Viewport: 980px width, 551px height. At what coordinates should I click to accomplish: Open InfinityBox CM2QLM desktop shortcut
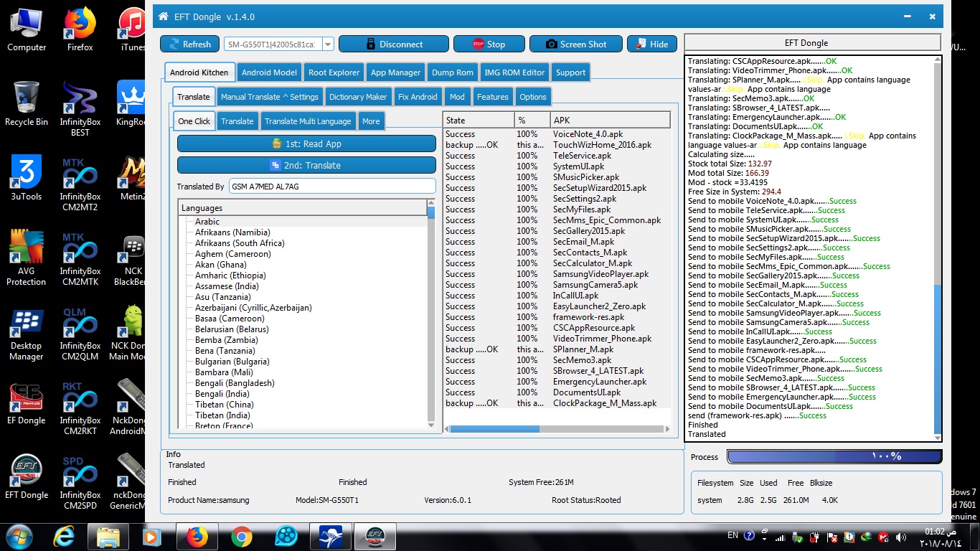(x=80, y=333)
